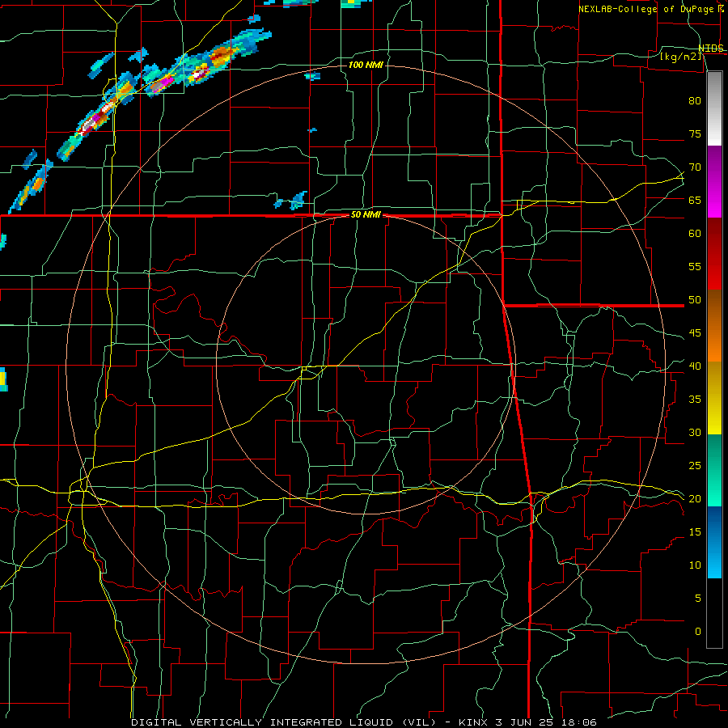Select the brown-orange segment of the color scale
The width and height of the screenshot is (728, 728).
coord(714,326)
